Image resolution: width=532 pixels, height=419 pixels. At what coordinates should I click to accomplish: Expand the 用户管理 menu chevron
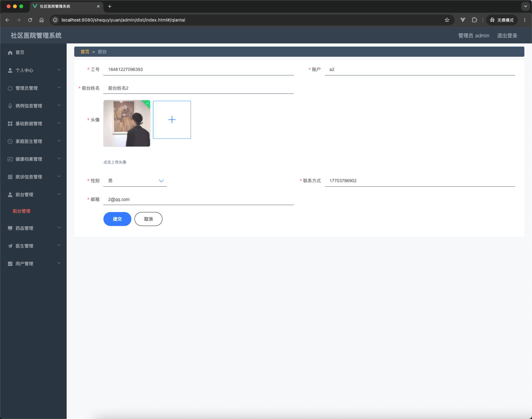tap(59, 263)
